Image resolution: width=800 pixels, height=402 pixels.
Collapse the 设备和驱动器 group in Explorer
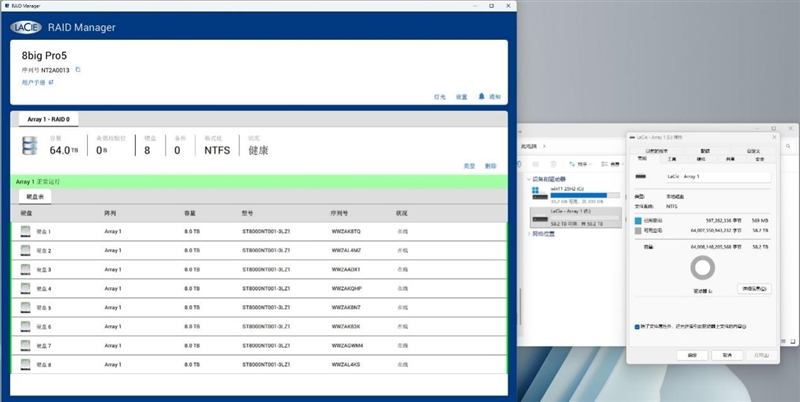tap(529, 179)
